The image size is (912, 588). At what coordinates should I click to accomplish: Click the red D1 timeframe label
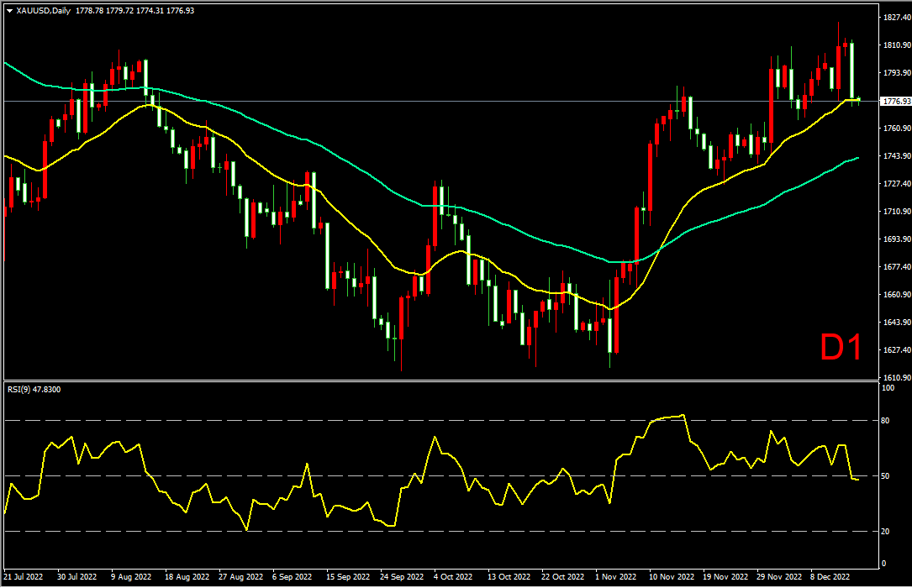point(841,348)
